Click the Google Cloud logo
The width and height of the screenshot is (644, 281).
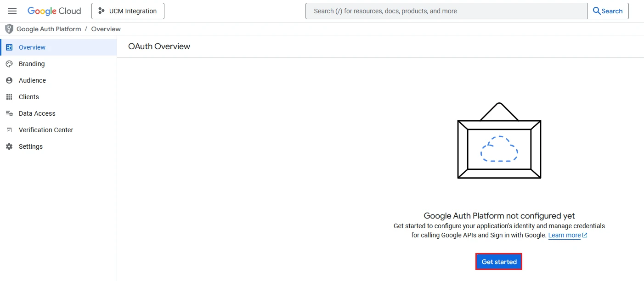(x=54, y=11)
